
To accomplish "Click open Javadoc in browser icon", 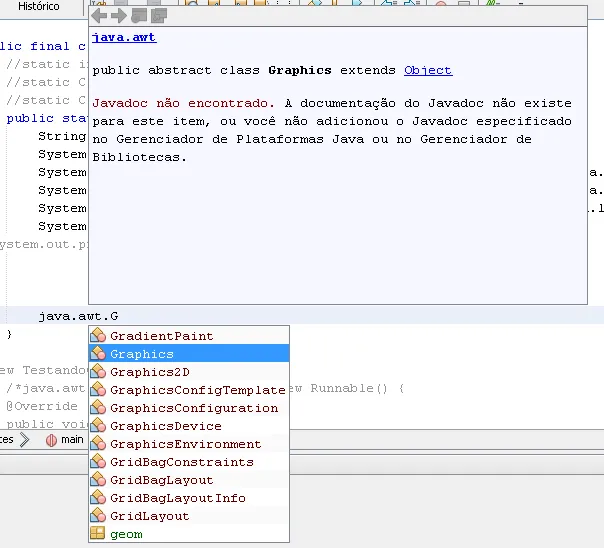I will [139, 16].
